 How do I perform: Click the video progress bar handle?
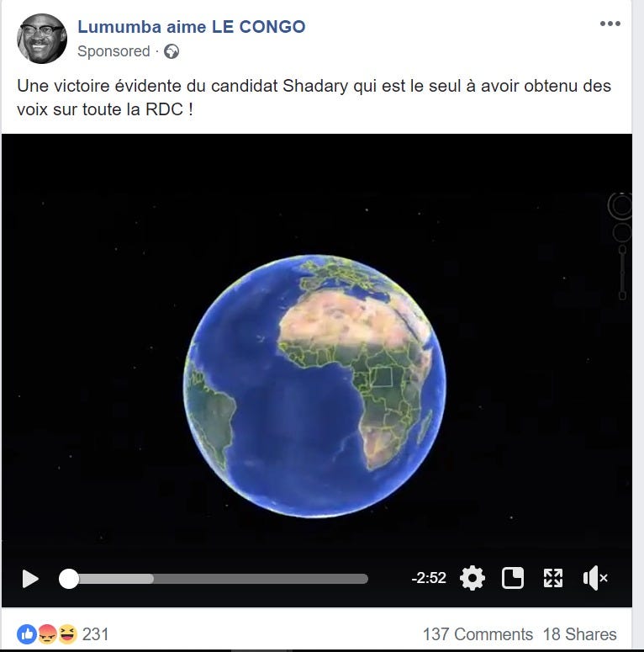click(69, 579)
